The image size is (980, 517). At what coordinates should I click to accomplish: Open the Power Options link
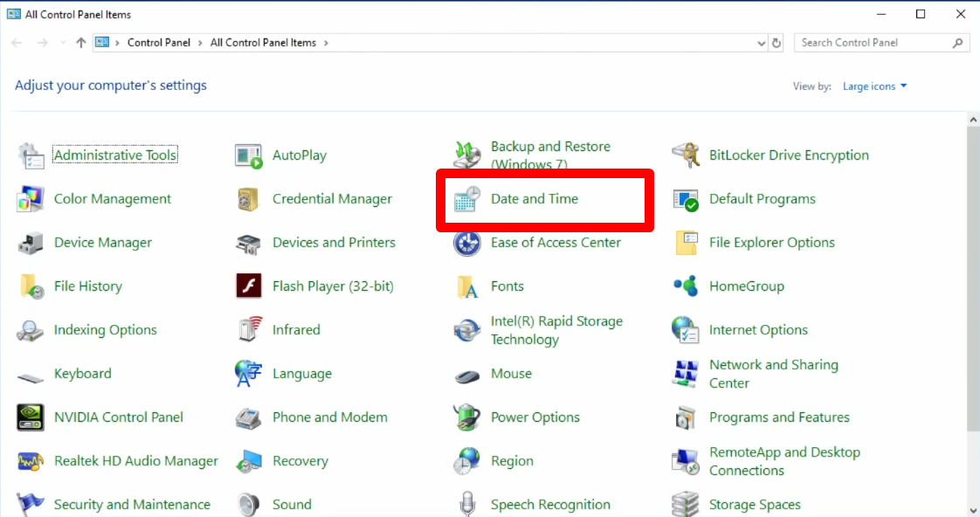coord(535,417)
